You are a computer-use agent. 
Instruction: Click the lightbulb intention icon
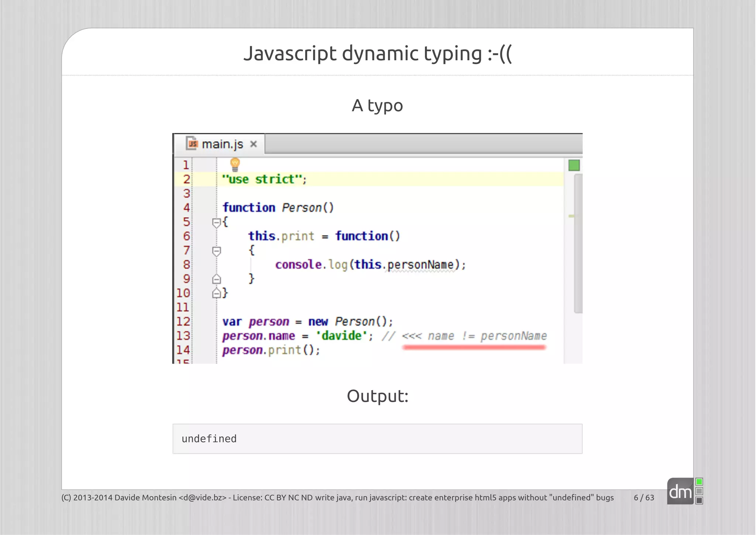click(235, 164)
